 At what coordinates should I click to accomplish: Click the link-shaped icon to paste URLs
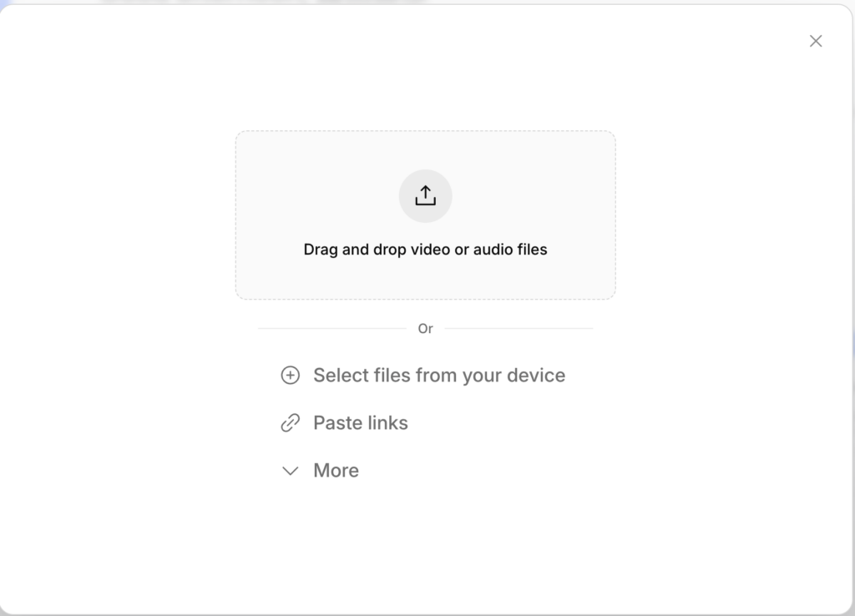[x=290, y=423]
